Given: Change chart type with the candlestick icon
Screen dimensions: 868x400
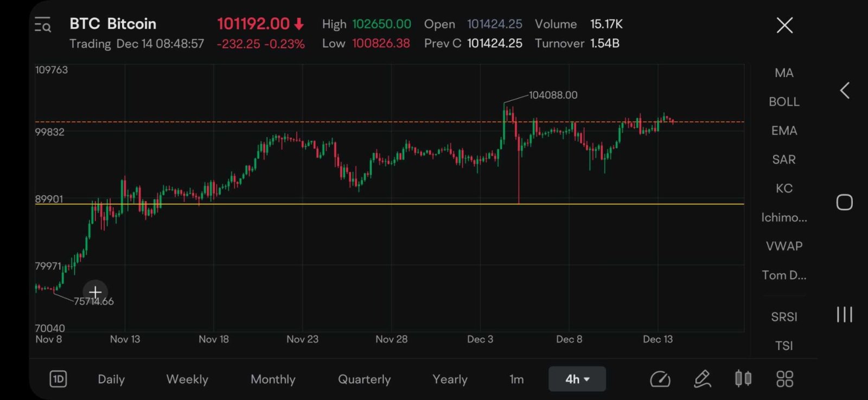Looking at the screenshot, I should [x=743, y=378].
